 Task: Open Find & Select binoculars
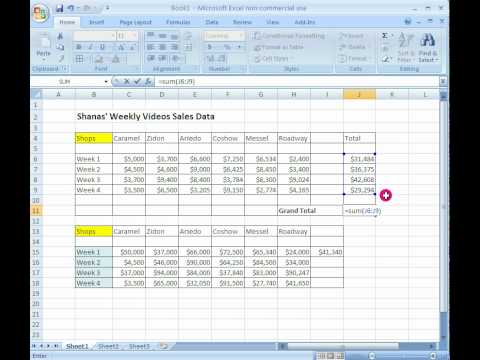coord(428,47)
